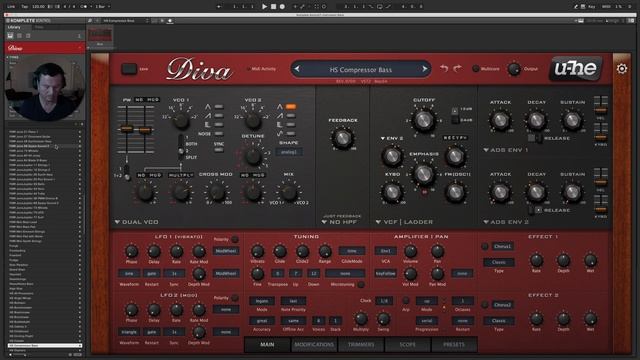Viewport: 640px width, 360px height.
Task: Click the DETUNE knob
Action: point(253,156)
